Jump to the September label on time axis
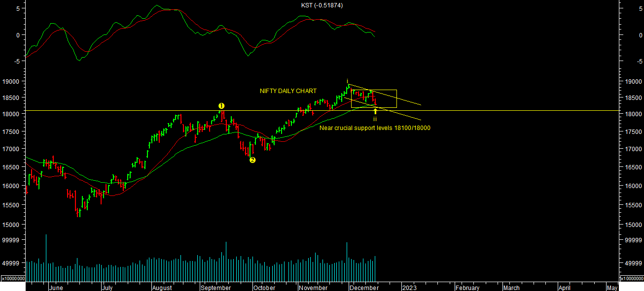 (x=215, y=288)
